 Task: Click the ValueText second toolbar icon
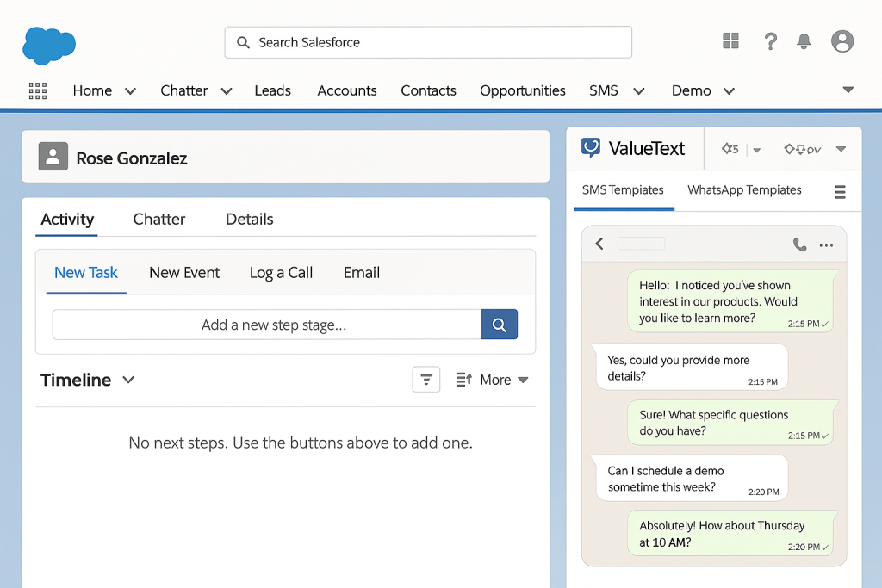coord(802,149)
